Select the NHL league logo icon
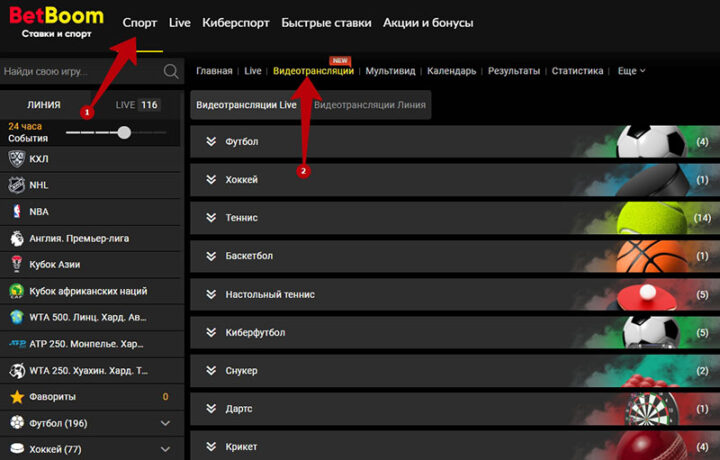Viewport: 720px width, 460px height. click(16, 185)
